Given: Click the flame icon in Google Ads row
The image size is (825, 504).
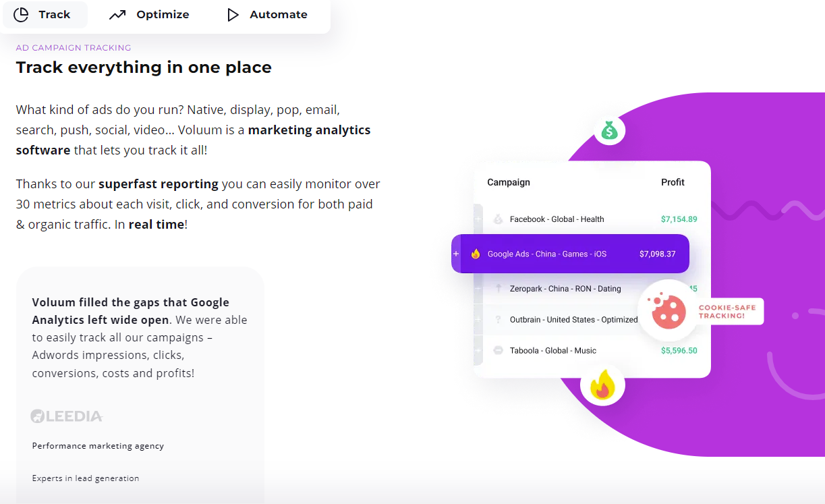Looking at the screenshot, I should (x=476, y=254).
